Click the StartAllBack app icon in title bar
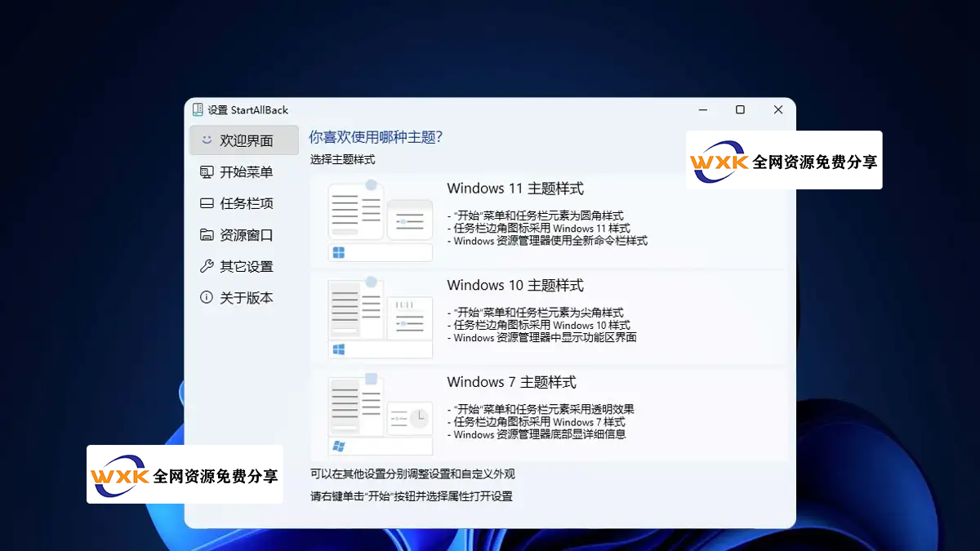The image size is (980, 551). click(x=198, y=109)
